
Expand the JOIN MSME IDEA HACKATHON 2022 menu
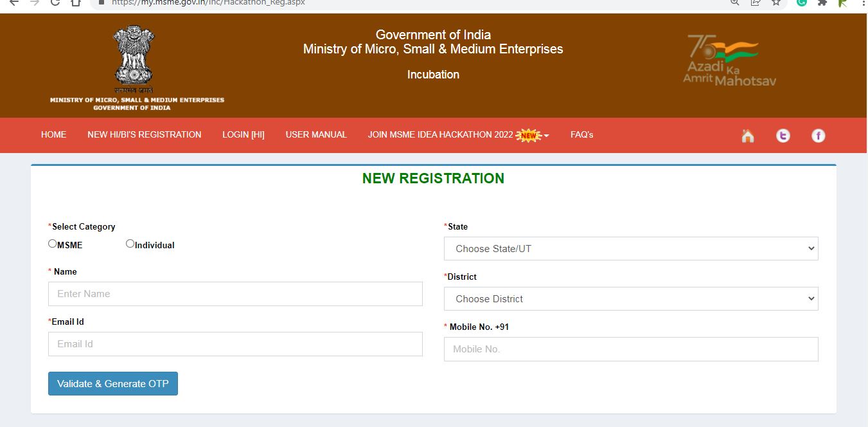click(457, 135)
